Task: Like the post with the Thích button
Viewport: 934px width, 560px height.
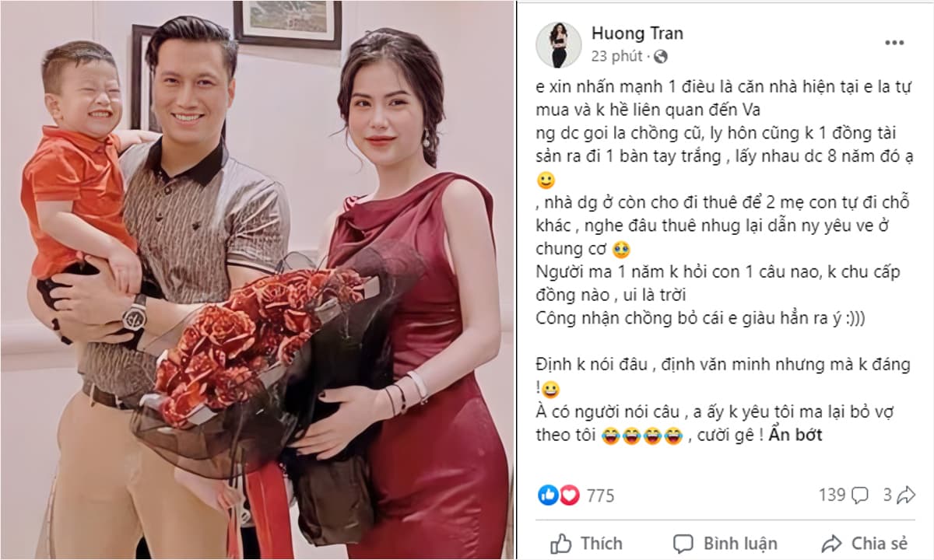Action: pyautogui.click(x=587, y=543)
